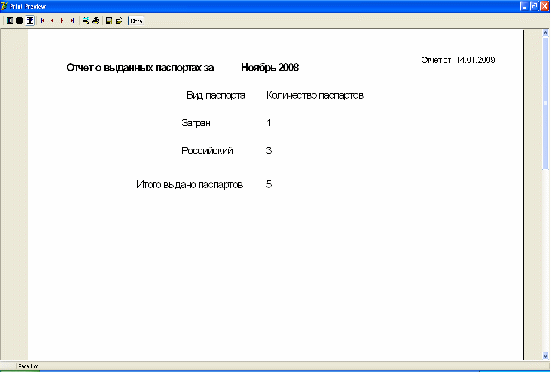Click the Load report folder icon
Image resolution: width=551 pixels, height=373 pixels.
tap(119, 21)
